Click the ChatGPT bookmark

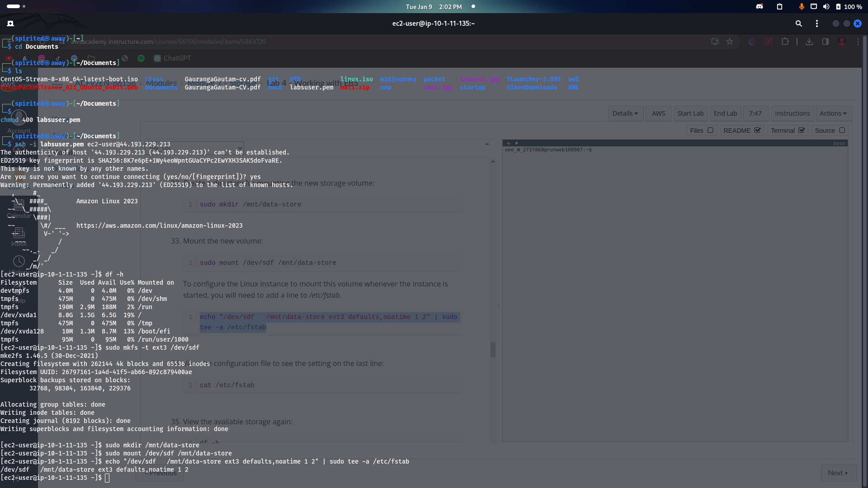(172, 58)
